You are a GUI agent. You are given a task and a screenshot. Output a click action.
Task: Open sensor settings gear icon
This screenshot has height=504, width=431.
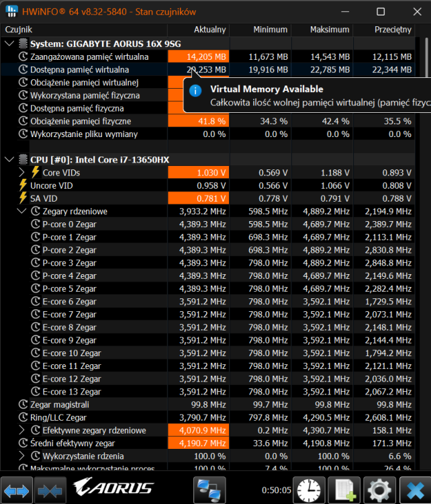[381, 489]
